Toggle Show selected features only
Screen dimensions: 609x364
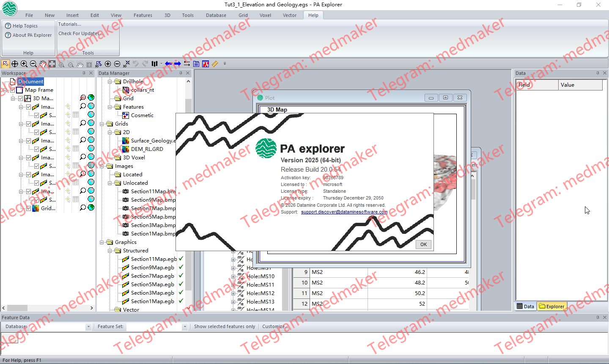(225, 326)
